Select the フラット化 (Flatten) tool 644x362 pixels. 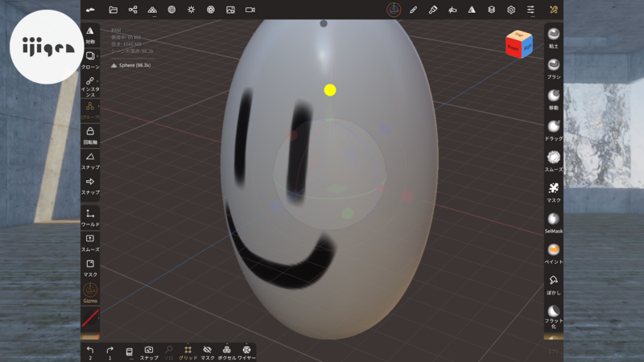coord(554,316)
